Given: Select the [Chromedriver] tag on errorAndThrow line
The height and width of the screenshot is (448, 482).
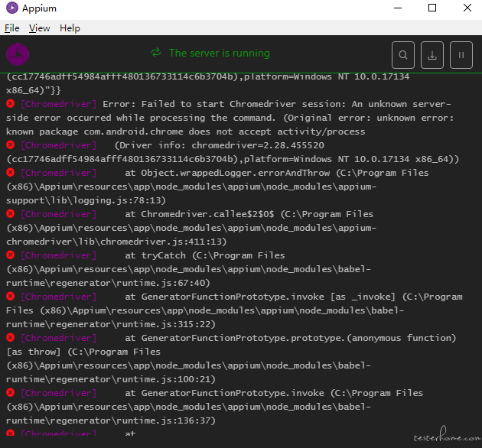Looking at the screenshot, I should pos(59,173).
